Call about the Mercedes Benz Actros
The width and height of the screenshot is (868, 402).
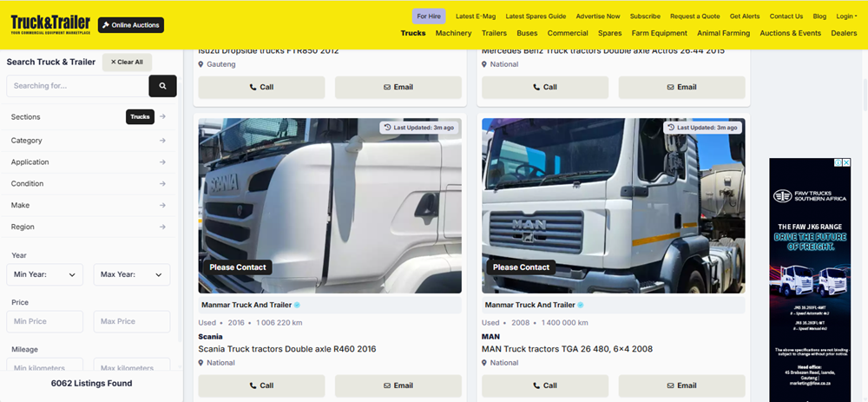[x=545, y=87]
